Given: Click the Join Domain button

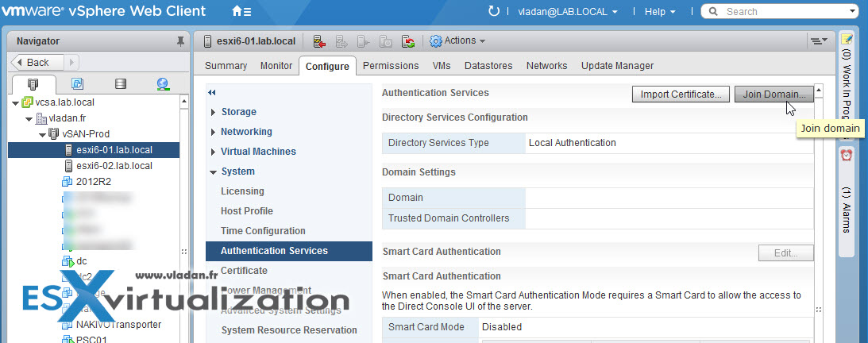Looking at the screenshot, I should tap(773, 94).
